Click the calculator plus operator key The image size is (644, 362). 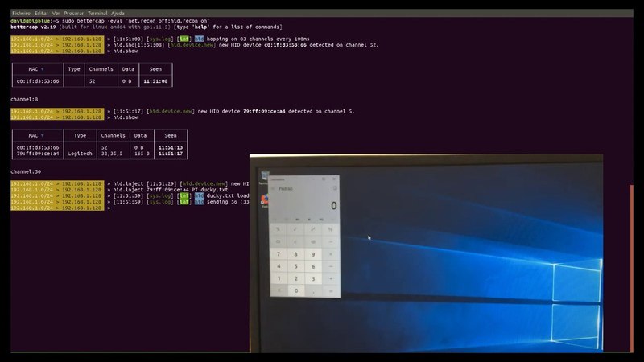331,278
